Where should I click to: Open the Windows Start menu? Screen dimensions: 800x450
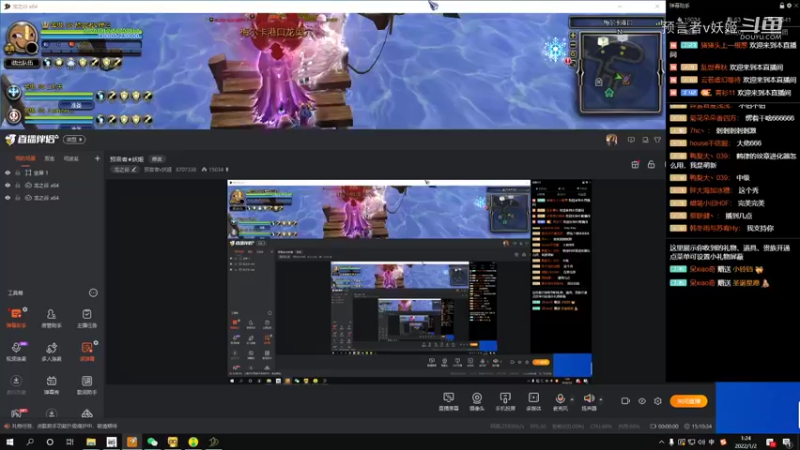tap(10, 442)
